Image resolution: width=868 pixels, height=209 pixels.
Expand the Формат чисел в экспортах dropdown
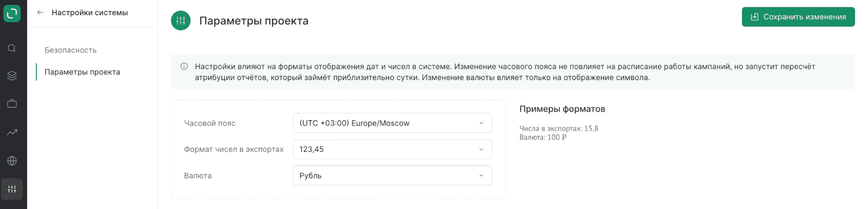(392, 149)
